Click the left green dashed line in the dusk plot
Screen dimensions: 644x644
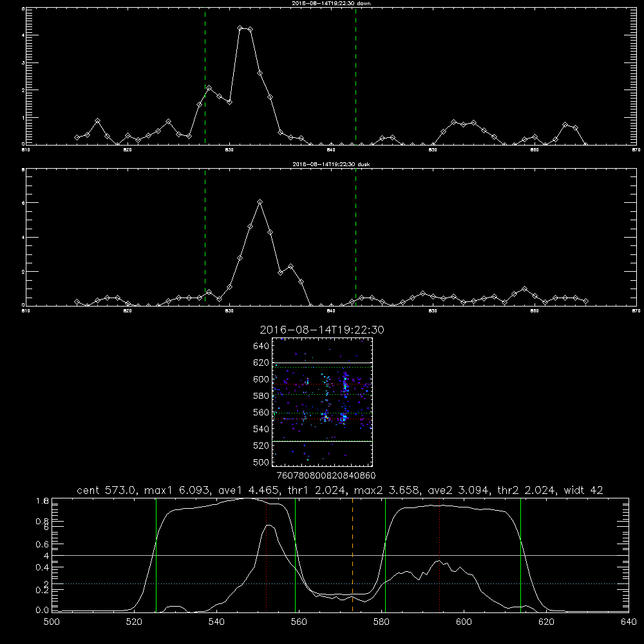[205, 237]
